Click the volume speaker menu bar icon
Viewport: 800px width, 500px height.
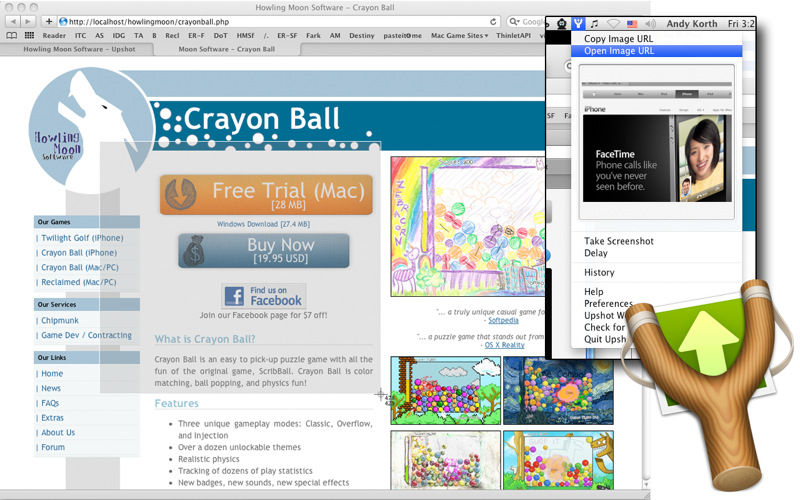click(x=651, y=22)
